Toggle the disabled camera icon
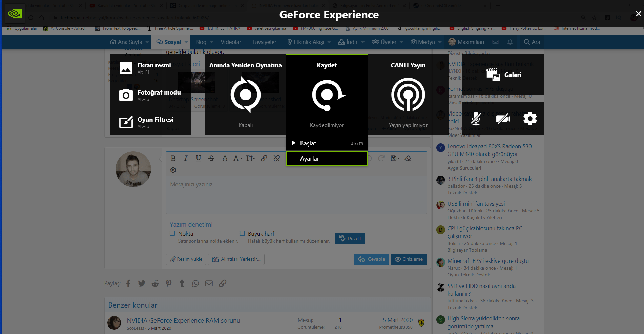 (x=503, y=119)
